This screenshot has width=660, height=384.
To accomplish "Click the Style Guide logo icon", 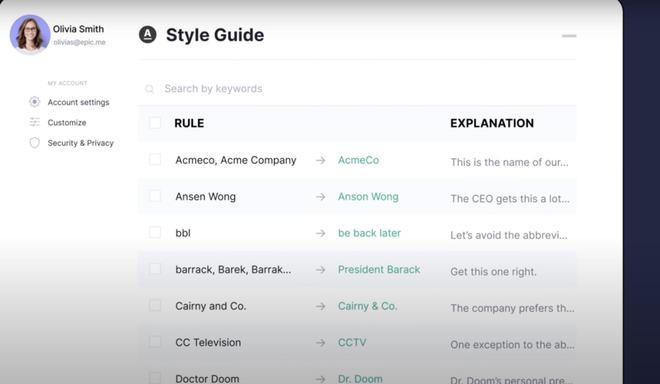I will point(148,35).
